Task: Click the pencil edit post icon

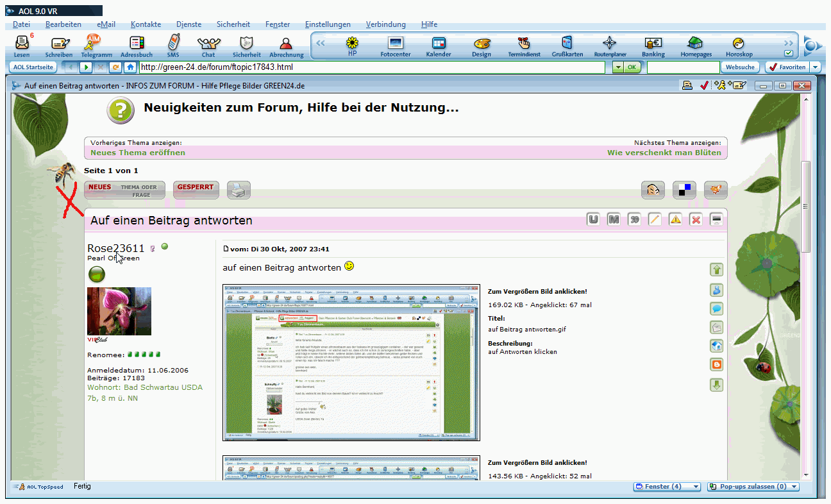Action: [655, 220]
